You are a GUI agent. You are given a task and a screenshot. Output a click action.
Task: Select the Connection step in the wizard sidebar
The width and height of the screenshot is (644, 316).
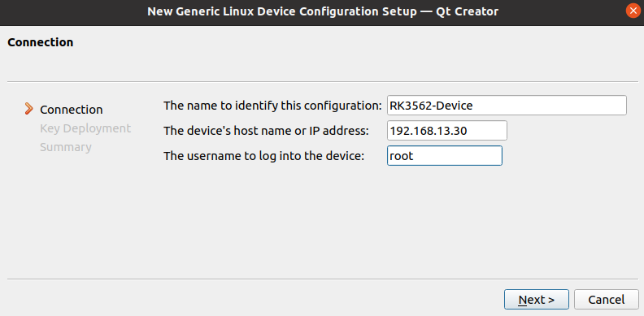tap(71, 110)
